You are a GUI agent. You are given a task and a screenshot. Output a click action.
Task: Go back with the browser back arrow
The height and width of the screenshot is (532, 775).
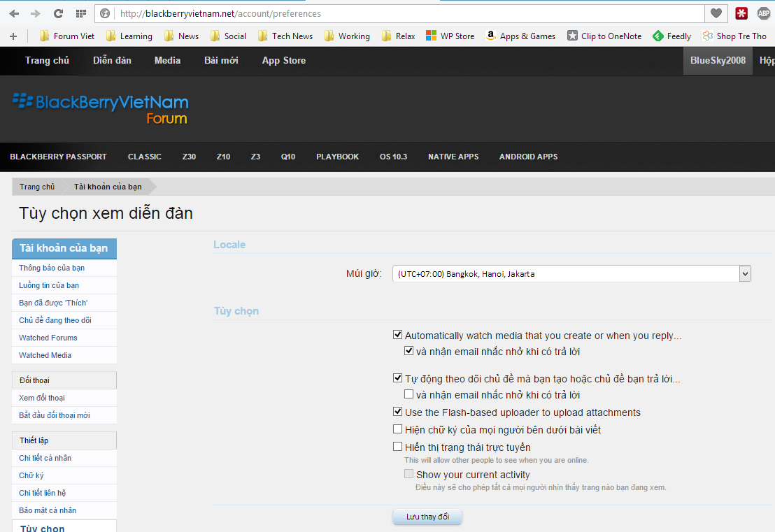coord(14,13)
